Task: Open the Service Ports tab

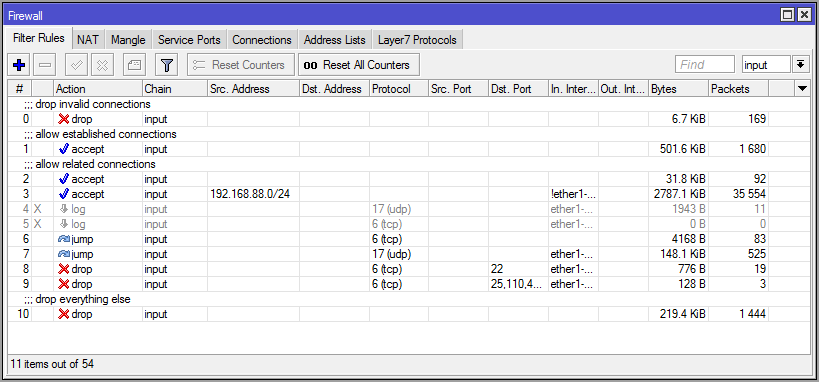Action: [189, 40]
